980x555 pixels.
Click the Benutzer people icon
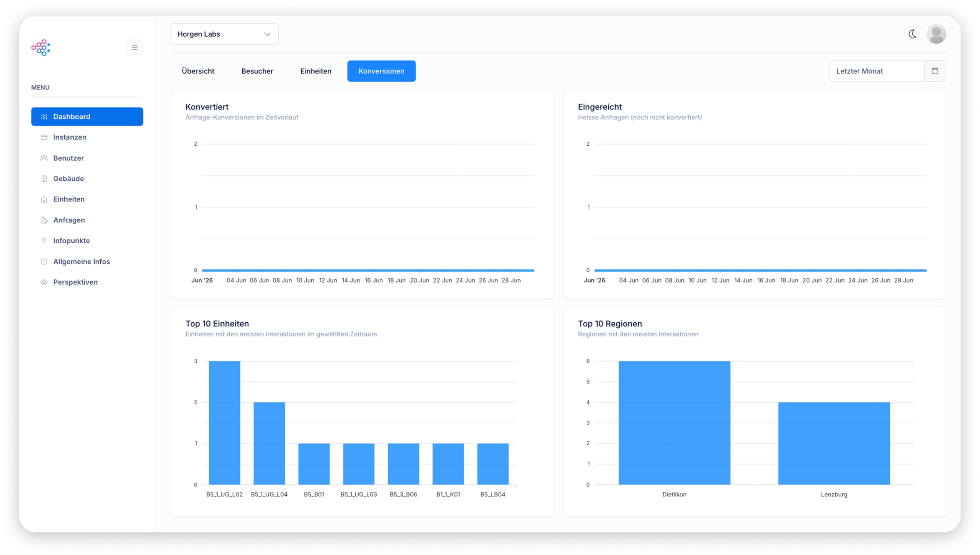44,158
